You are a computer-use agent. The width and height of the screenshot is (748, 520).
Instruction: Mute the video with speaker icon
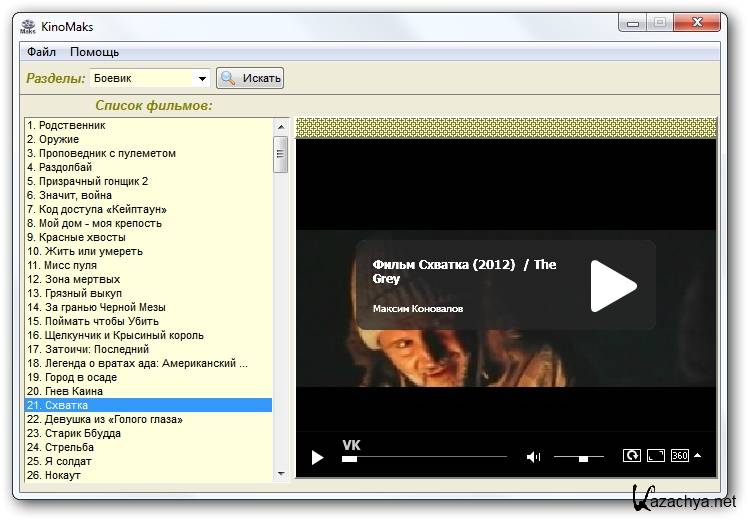[533, 457]
